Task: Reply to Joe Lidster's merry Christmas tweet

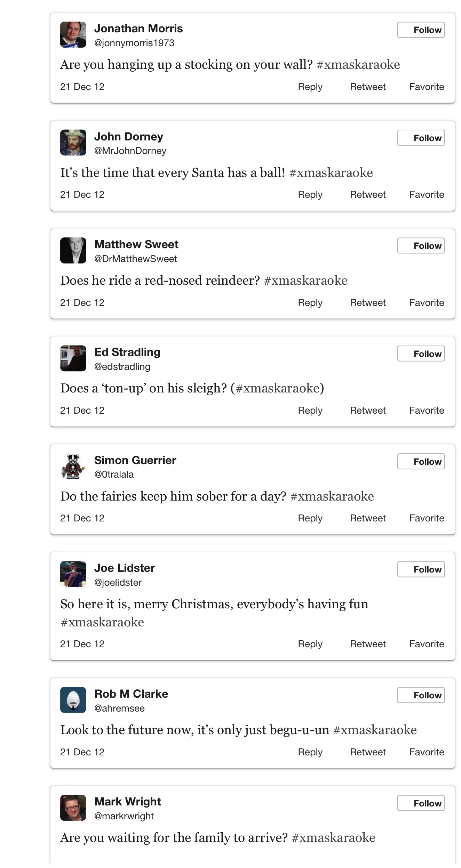Action: pyautogui.click(x=310, y=644)
